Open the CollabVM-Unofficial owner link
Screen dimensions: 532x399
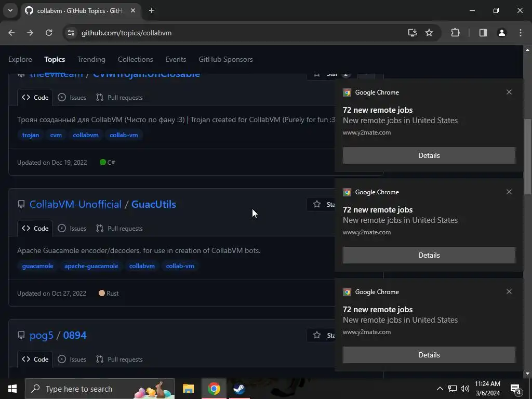(x=75, y=204)
